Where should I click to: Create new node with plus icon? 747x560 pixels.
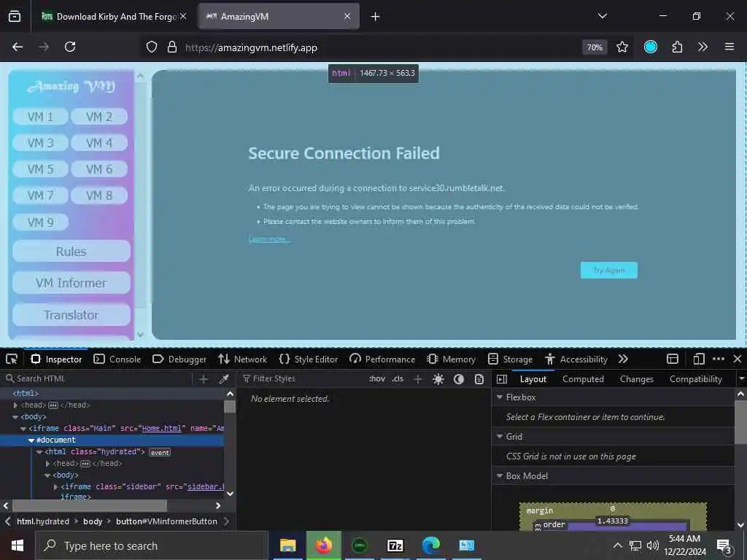(x=204, y=379)
